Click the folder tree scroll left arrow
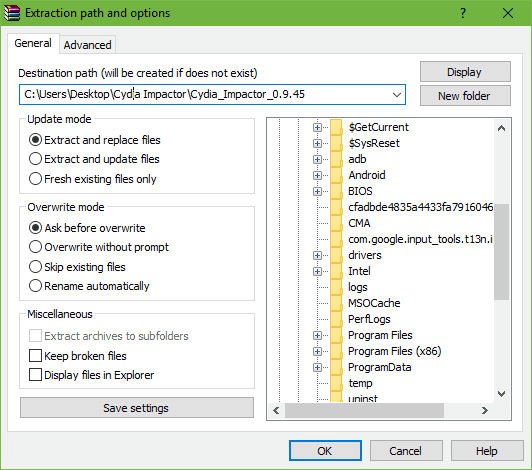The width and height of the screenshot is (532, 470). pyautogui.click(x=276, y=411)
